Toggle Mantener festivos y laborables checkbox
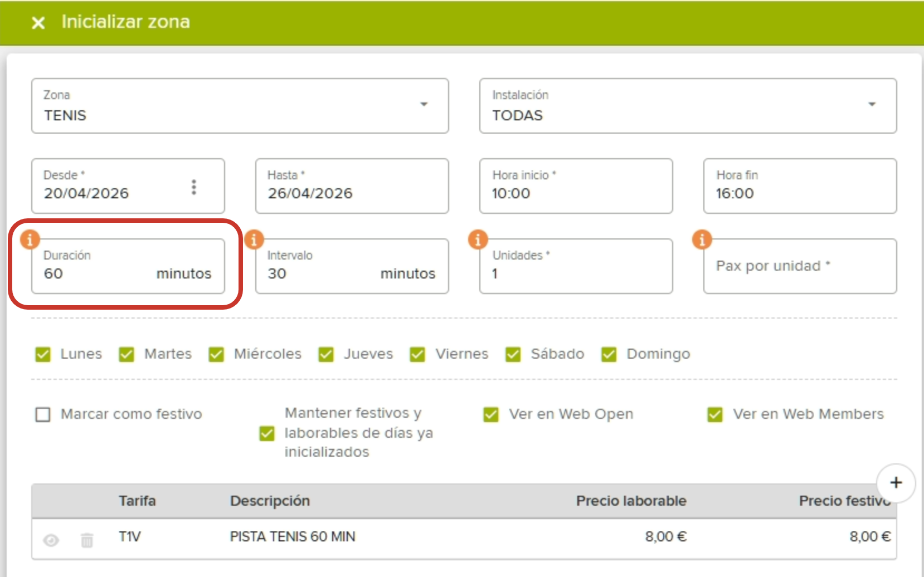Viewport: 924px width, 577px height. pos(267,433)
